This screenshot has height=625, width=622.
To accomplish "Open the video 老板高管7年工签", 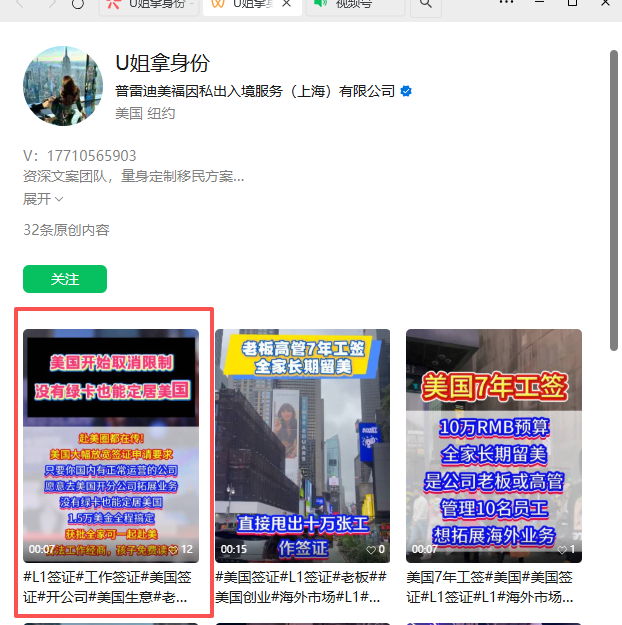I will [x=303, y=446].
